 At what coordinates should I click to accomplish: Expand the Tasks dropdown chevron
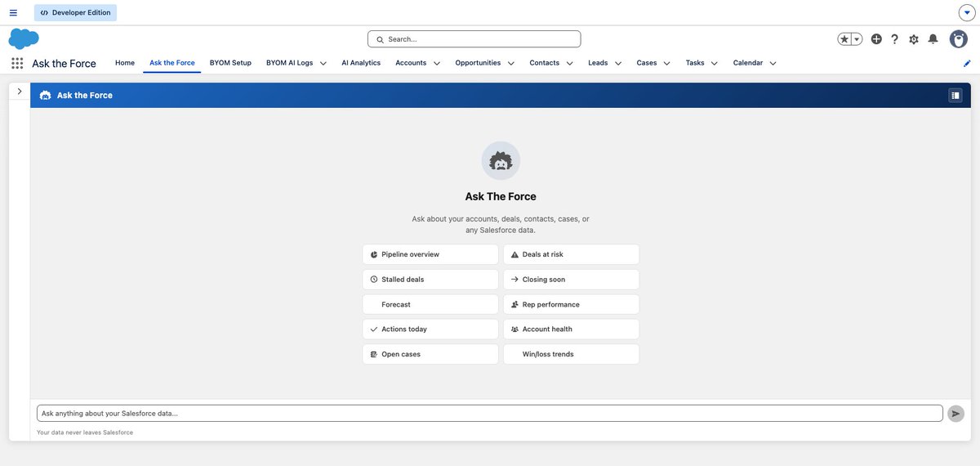(715, 63)
